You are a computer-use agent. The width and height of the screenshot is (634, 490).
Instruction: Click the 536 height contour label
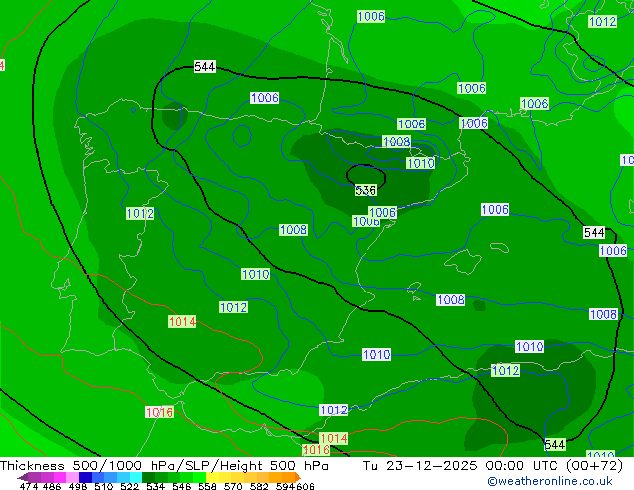point(366,190)
